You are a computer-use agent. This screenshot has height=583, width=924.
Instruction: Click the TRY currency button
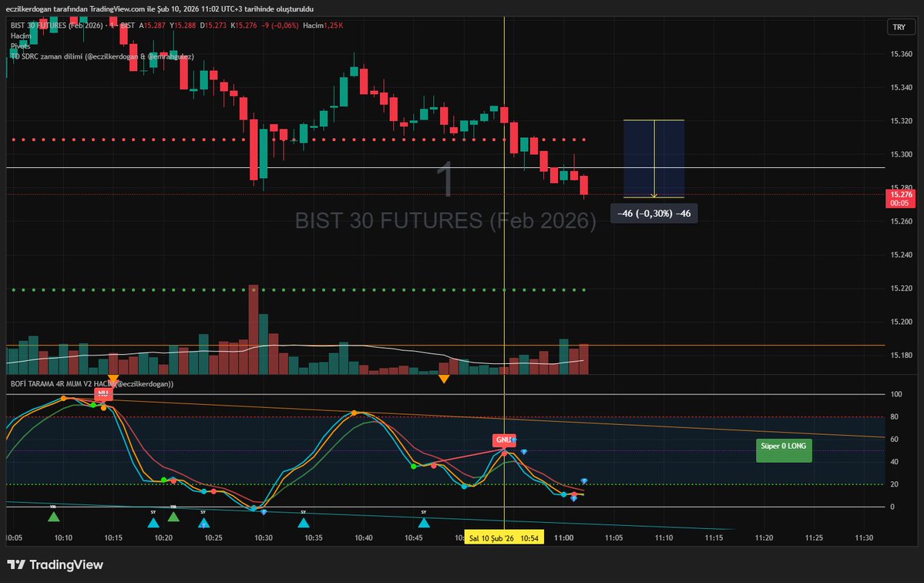pyautogui.click(x=902, y=27)
